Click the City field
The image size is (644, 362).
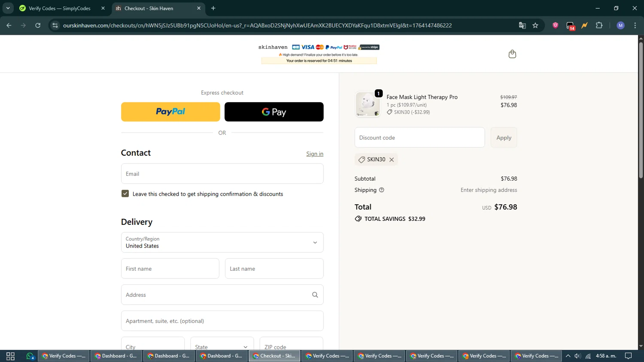[x=153, y=344]
